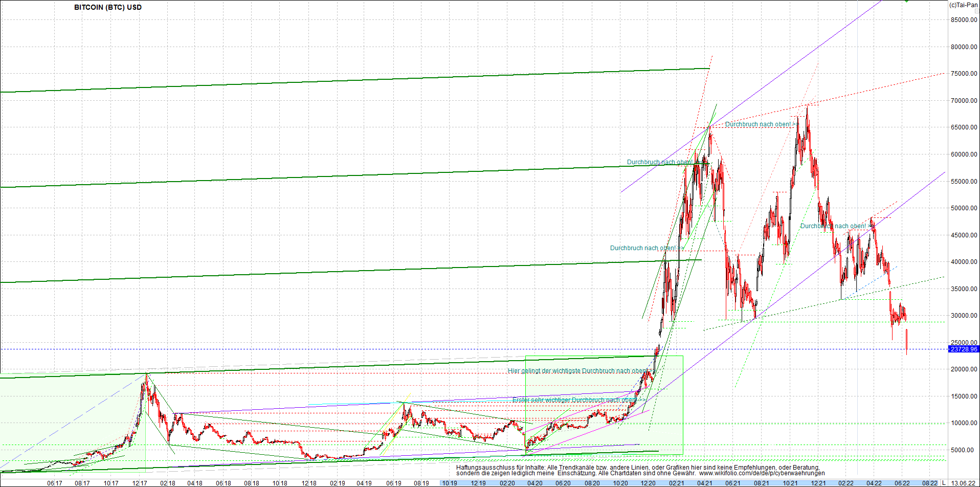Click the L scale indicator beside time axis

pos(944,483)
